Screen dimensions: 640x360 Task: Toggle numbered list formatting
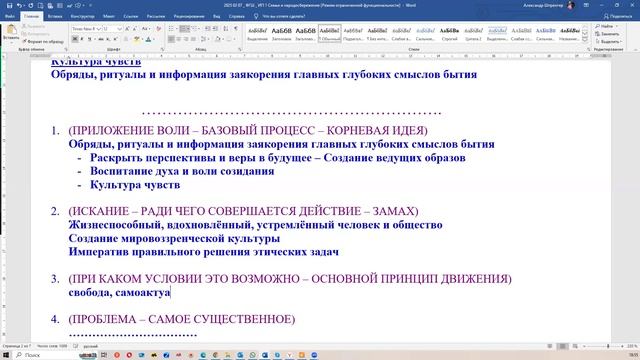(184, 29)
